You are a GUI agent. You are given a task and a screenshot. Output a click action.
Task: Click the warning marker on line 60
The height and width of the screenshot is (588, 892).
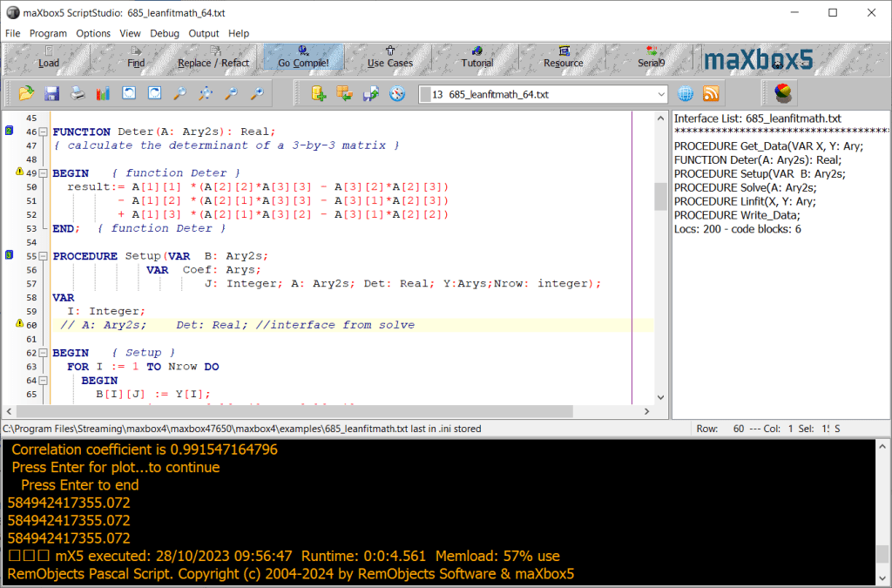[x=19, y=325]
